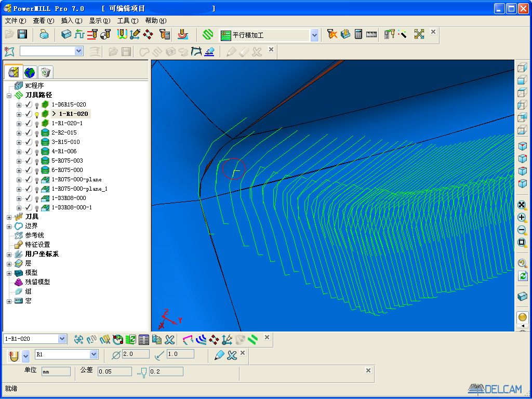The image size is (532, 399).
Task: Switch to the globe browser tab
Action: pyautogui.click(x=30, y=72)
